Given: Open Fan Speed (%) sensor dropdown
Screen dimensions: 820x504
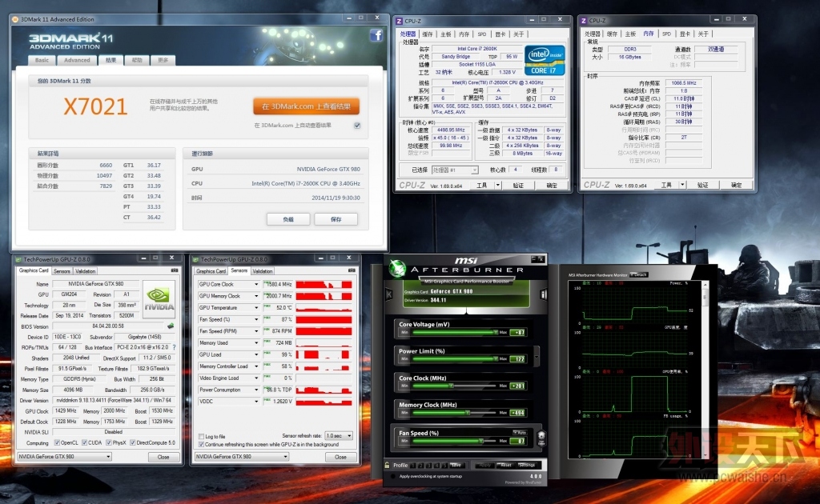Looking at the screenshot, I should point(256,320).
